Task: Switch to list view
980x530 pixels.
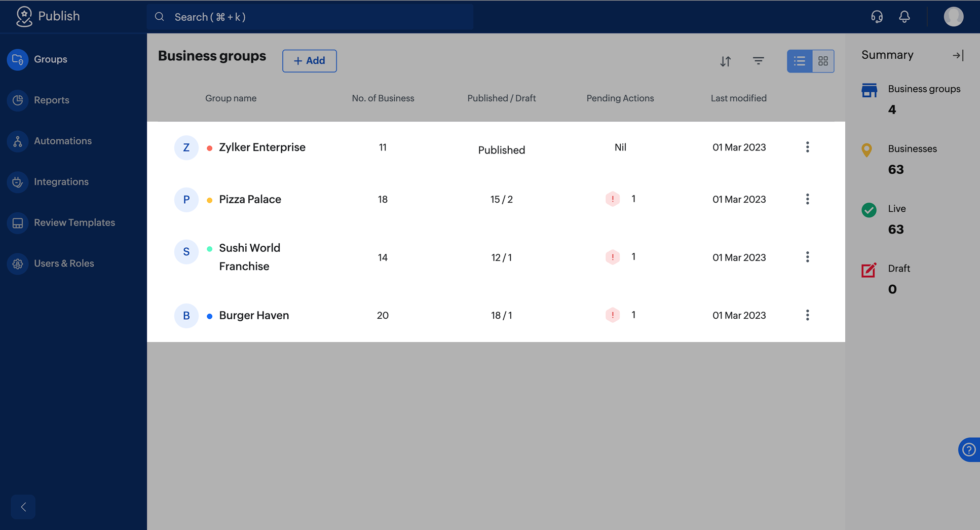Action: click(x=799, y=61)
